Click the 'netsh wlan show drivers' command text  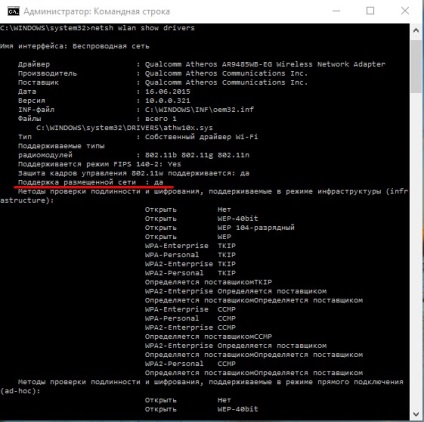coord(143,28)
